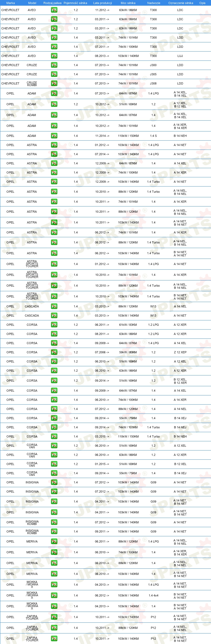
Task: Click fuel icon in Corsa 08.2011 row
Action: point(54,334)
